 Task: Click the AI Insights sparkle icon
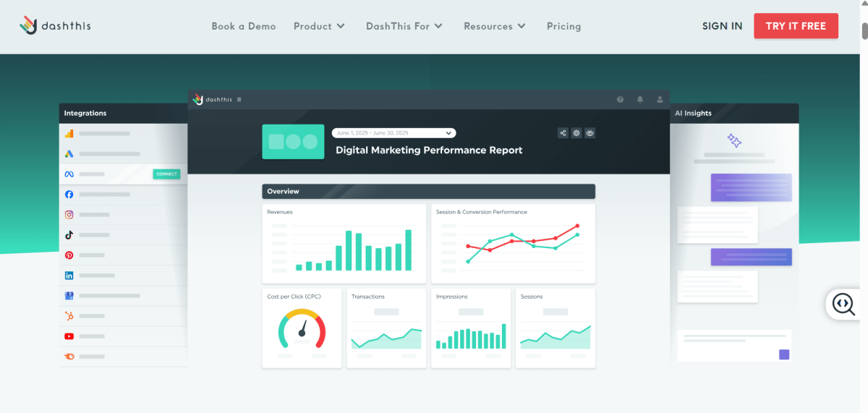click(734, 140)
